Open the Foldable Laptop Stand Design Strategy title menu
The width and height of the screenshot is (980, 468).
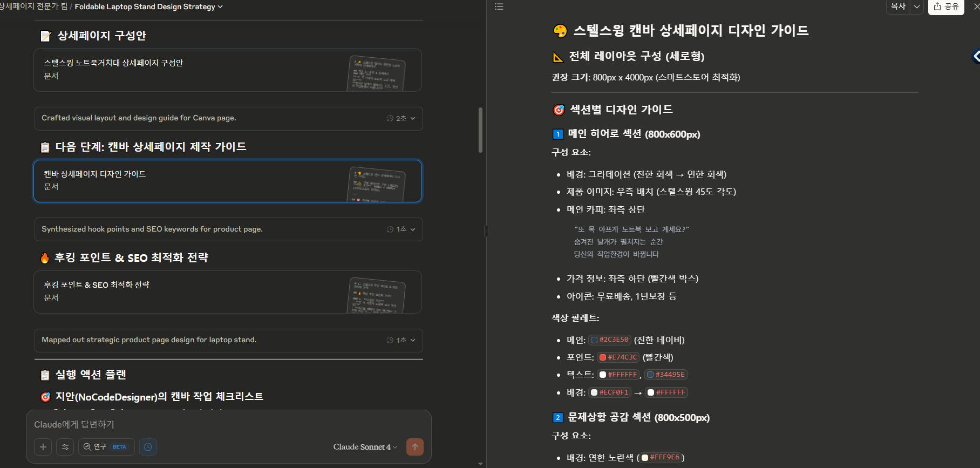[x=148, y=6]
